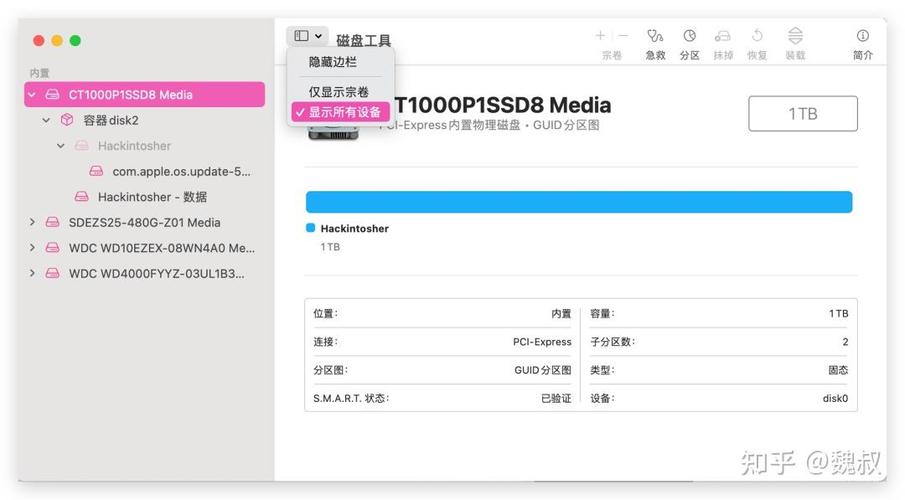Click the 子分区数 value 2
This screenshot has height=500, width=905.
[845, 342]
